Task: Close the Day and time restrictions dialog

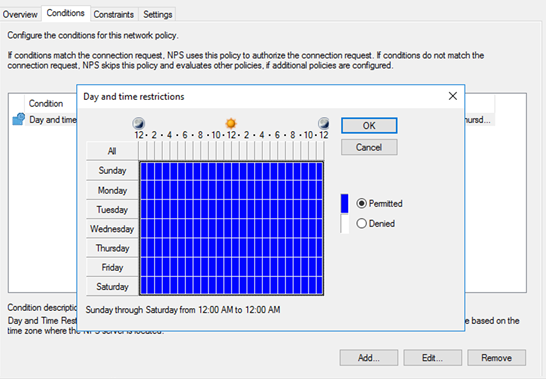Action: pos(453,96)
